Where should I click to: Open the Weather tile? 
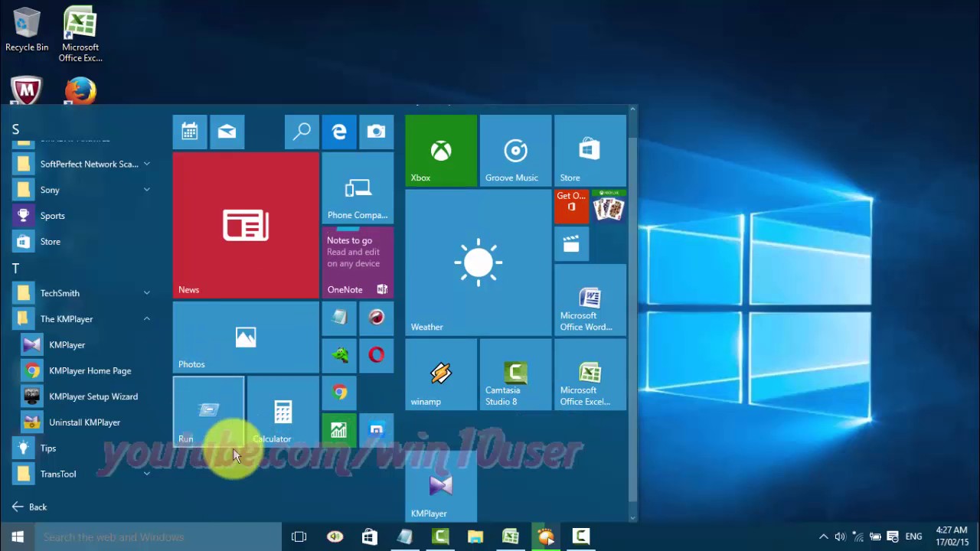479,262
